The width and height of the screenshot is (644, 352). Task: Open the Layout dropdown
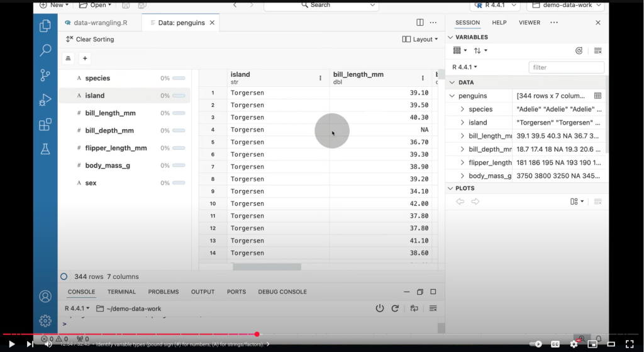tap(419, 39)
